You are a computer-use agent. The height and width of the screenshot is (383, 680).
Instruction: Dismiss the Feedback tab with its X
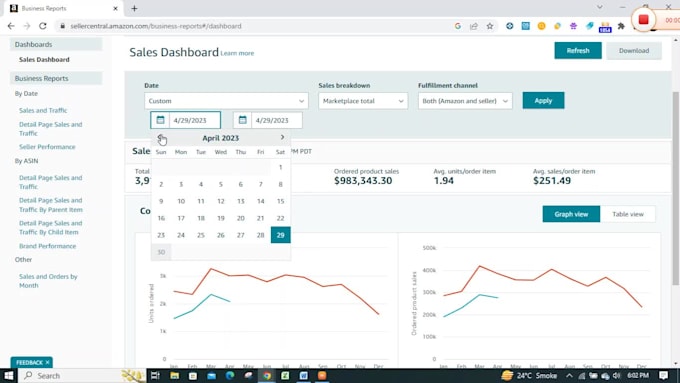point(47,362)
